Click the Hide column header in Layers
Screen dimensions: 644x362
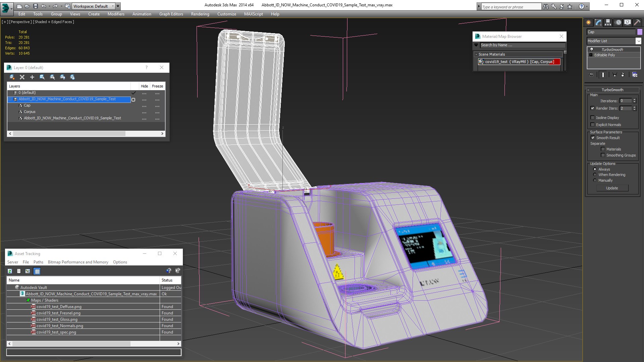(x=144, y=86)
